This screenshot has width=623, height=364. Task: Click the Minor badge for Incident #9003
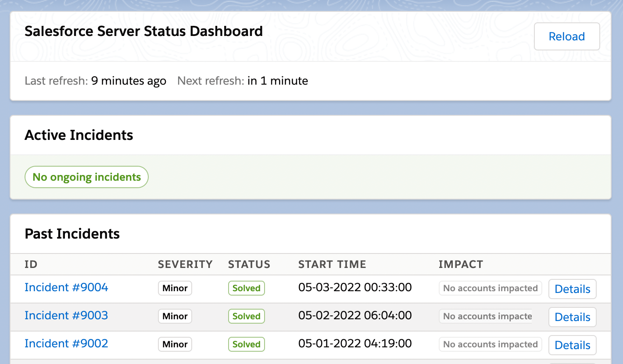pos(175,316)
